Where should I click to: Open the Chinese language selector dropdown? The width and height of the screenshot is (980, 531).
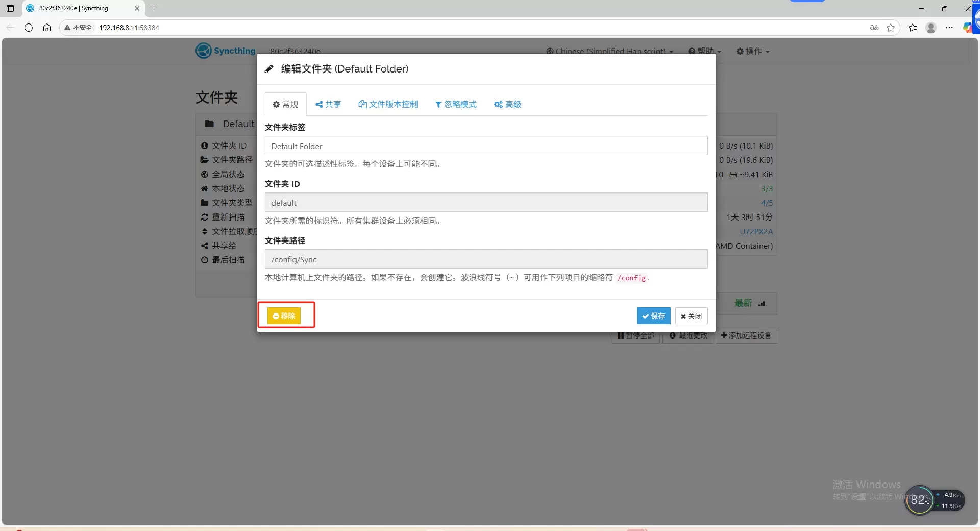click(x=609, y=51)
